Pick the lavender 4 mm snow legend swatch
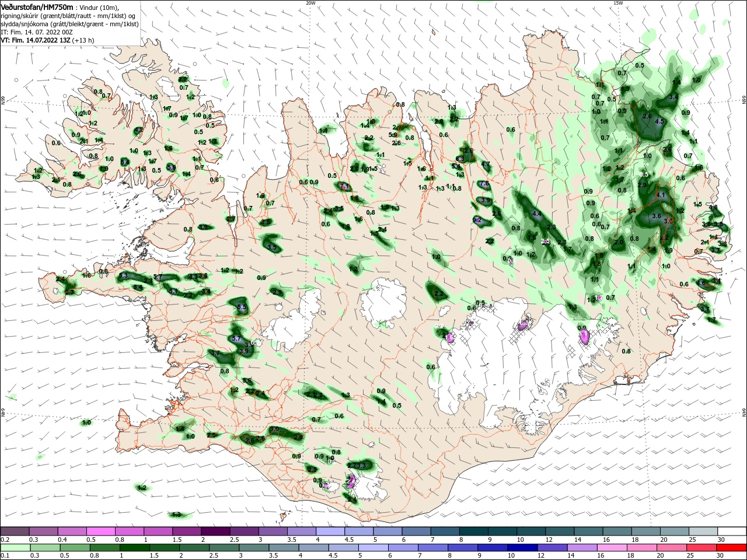The width and height of the screenshot is (747, 560). tap(330, 531)
